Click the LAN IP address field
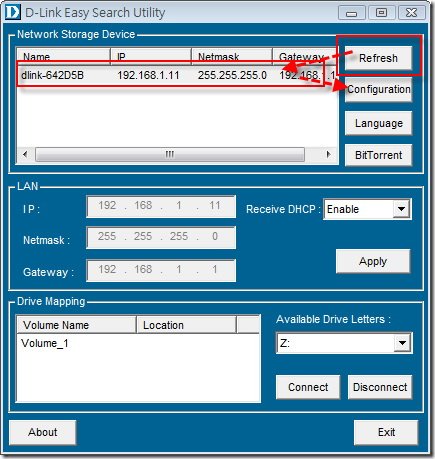Image resolution: width=435 pixels, height=459 pixels. tap(161, 207)
